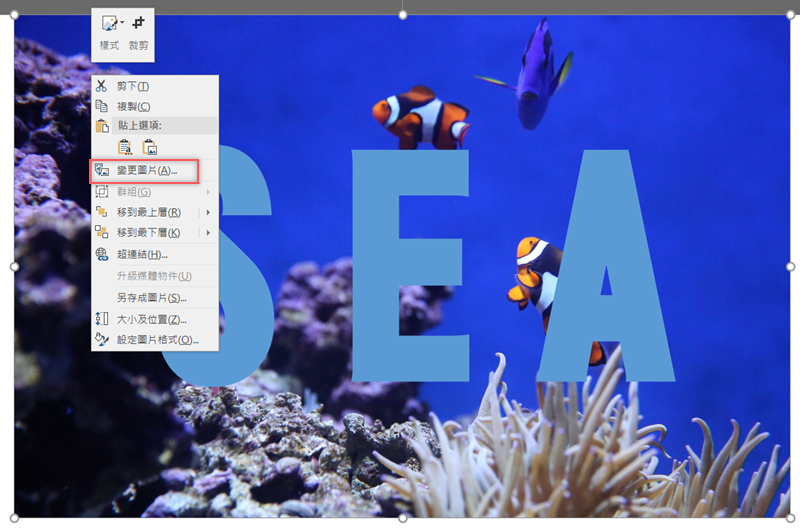Choose 剪下(T) from context menu
Viewport: 800px width, 531px height.
click(155, 86)
